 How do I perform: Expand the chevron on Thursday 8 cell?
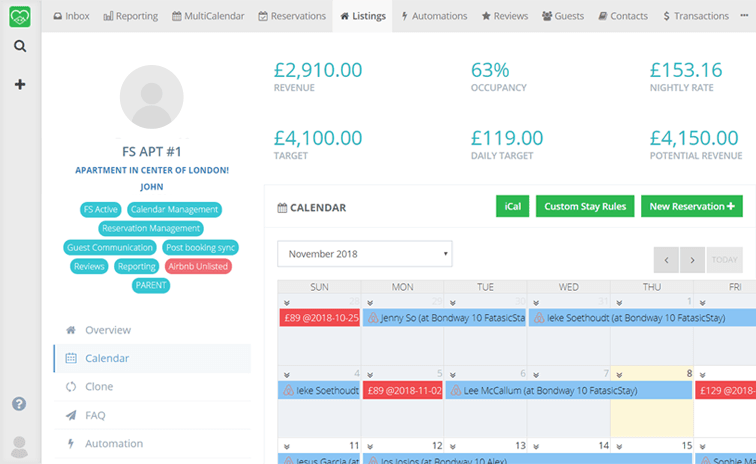[618, 372]
